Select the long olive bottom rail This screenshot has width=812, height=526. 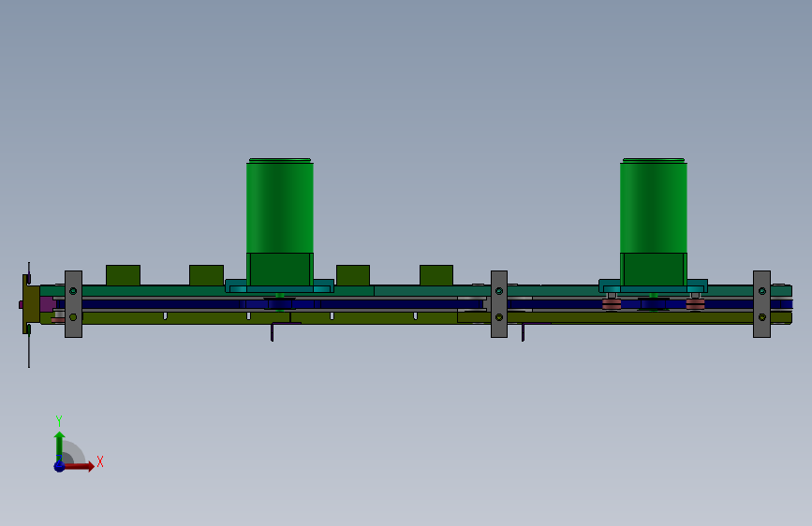tap(414, 318)
